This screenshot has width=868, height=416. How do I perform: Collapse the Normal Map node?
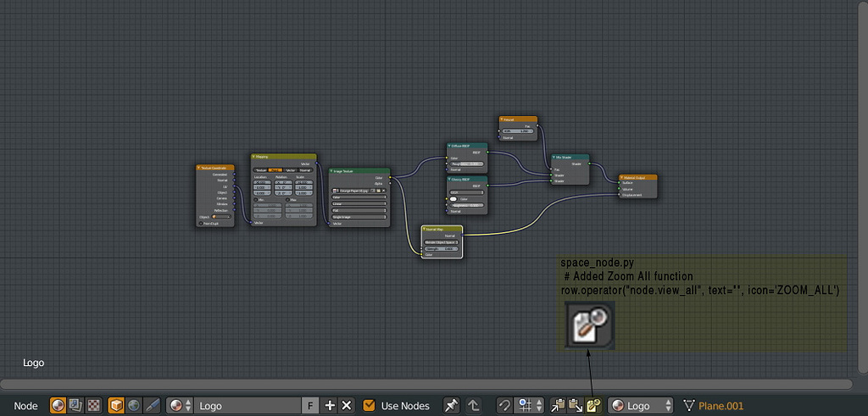pyautogui.click(x=424, y=229)
